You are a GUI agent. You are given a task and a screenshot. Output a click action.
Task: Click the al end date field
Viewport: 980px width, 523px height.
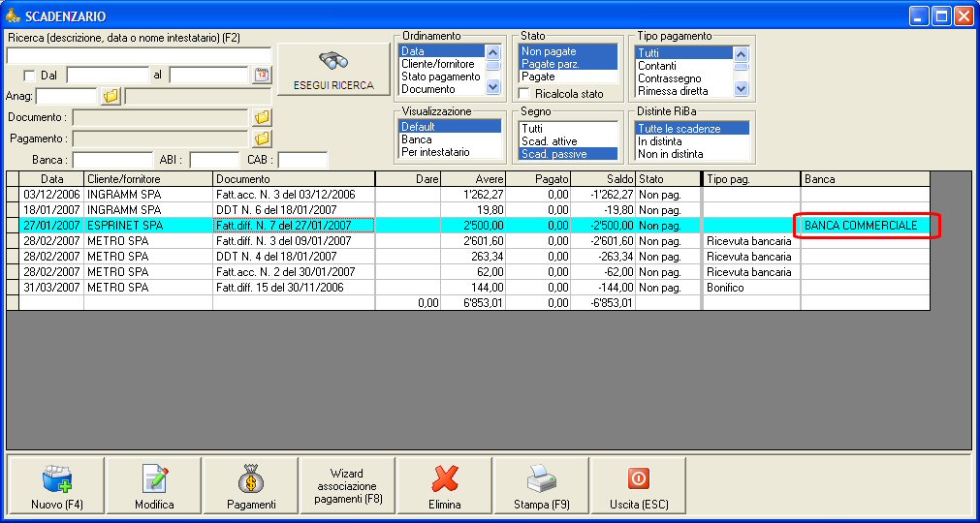[x=208, y=75]
